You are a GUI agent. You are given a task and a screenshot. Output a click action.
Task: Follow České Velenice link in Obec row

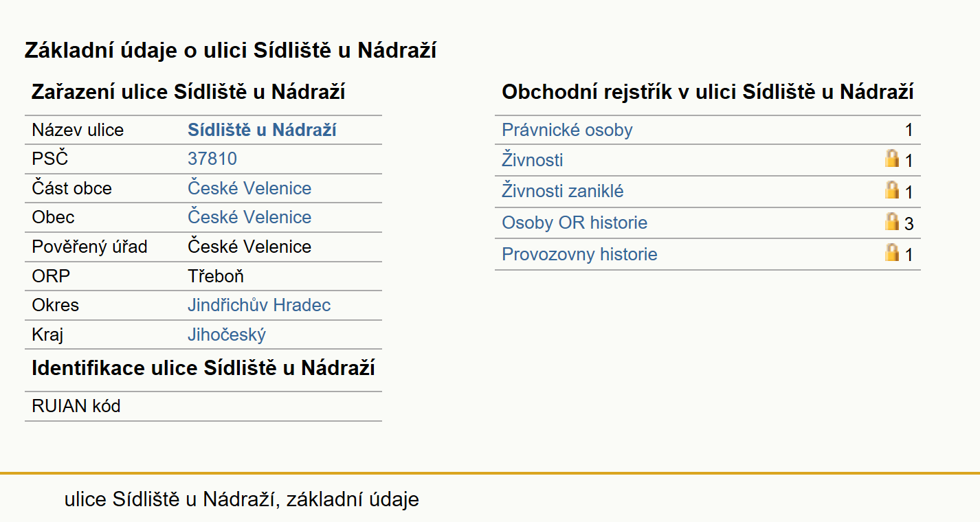(249, 217)
